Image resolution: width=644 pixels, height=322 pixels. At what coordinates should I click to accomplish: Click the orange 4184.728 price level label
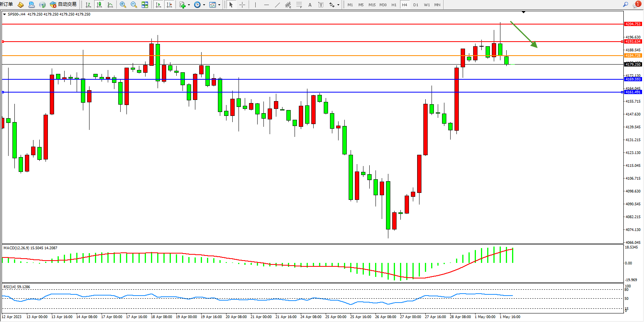(x=633, y=56)
